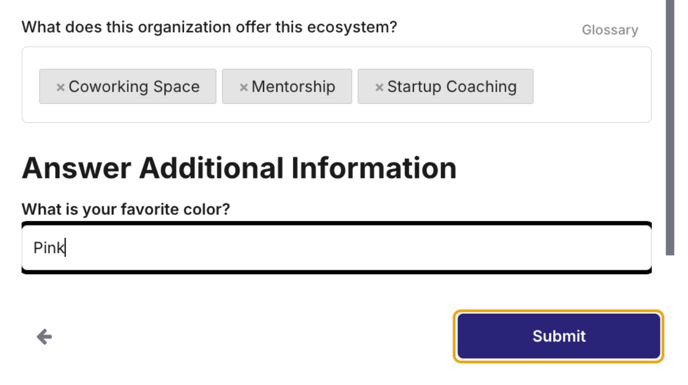Click the 'What is your favorite color?' label
Image resolution: width=688 pixels, height=385 pixels.
125,209
